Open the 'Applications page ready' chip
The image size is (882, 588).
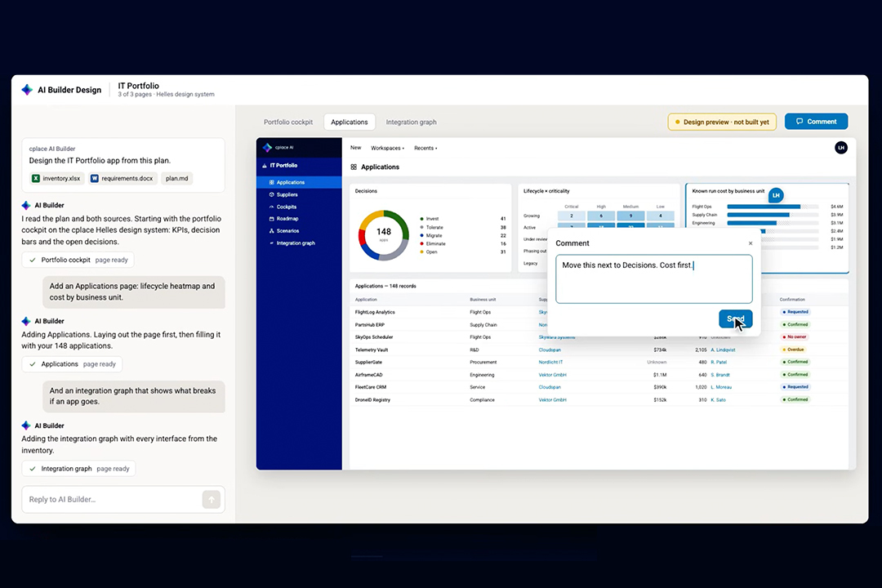click(72, 364)
